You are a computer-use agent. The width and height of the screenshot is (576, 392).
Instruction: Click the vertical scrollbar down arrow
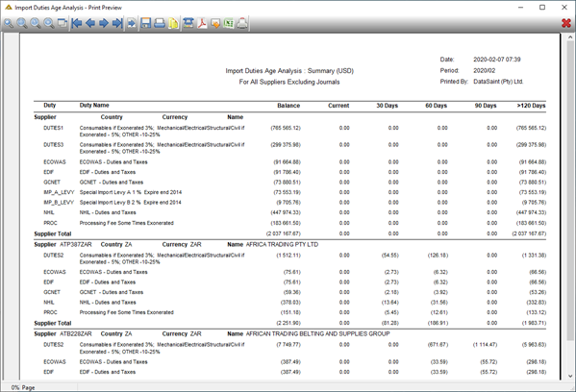[x=570, y=376]
